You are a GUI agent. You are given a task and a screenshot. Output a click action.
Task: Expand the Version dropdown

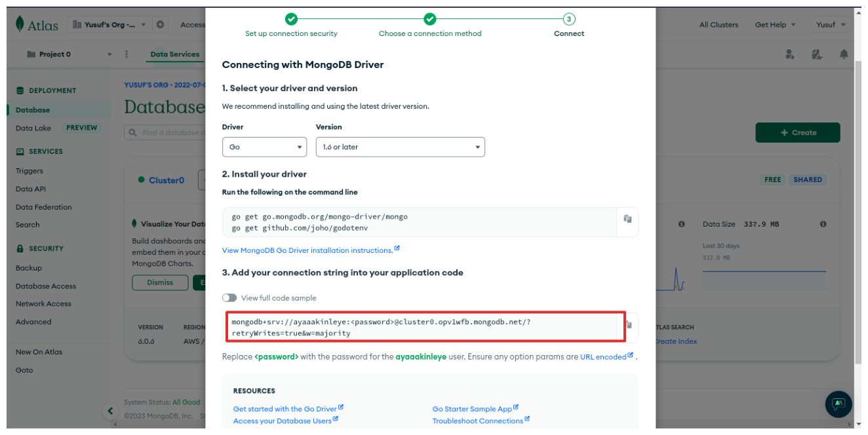pyautogui.click(x=400, y=147)
